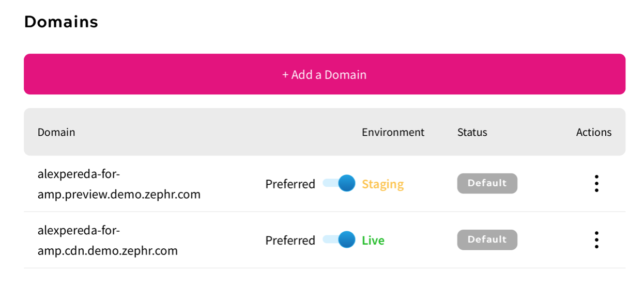The image size is (644, 289).
Task: Select the Status column header
Action: click(472, 132)
